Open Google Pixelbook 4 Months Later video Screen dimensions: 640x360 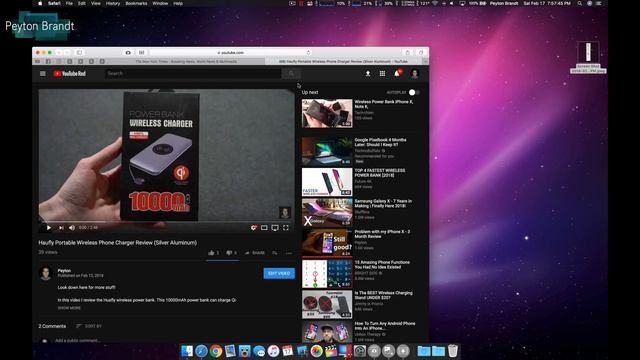coord(380,142)
